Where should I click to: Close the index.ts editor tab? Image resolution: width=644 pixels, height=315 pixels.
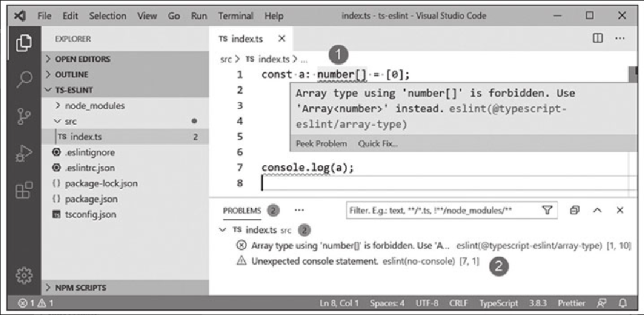(x=282, y=38)
